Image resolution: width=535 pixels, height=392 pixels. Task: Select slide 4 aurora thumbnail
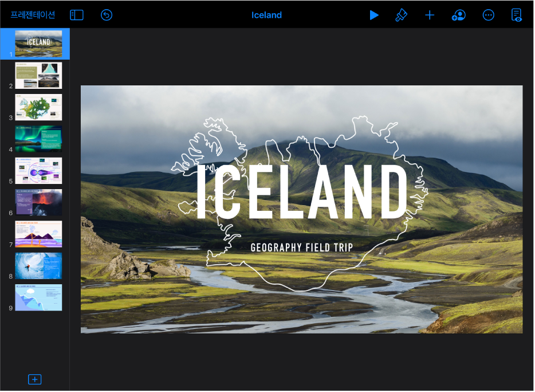(x=38, y=139)
